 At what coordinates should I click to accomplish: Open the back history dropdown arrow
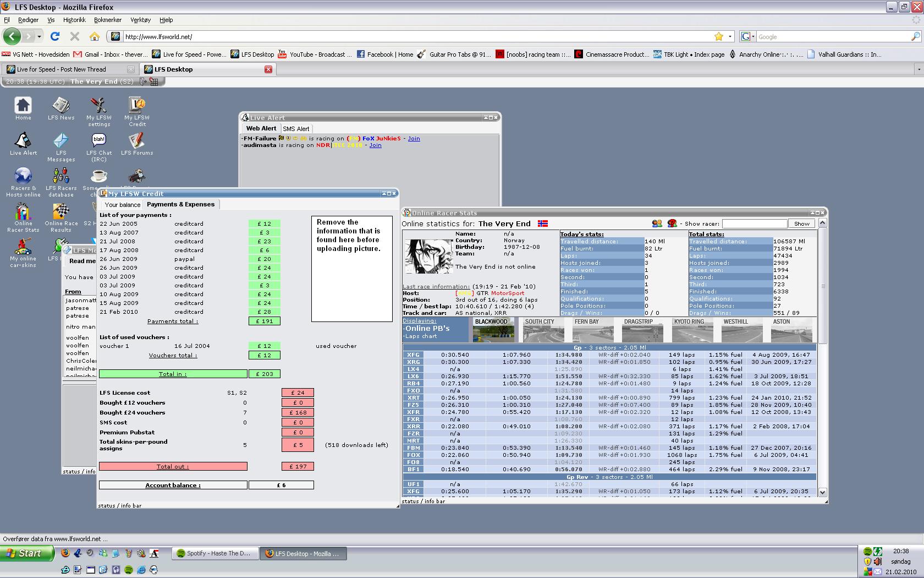pyautogui.click(x=39, y=36)
